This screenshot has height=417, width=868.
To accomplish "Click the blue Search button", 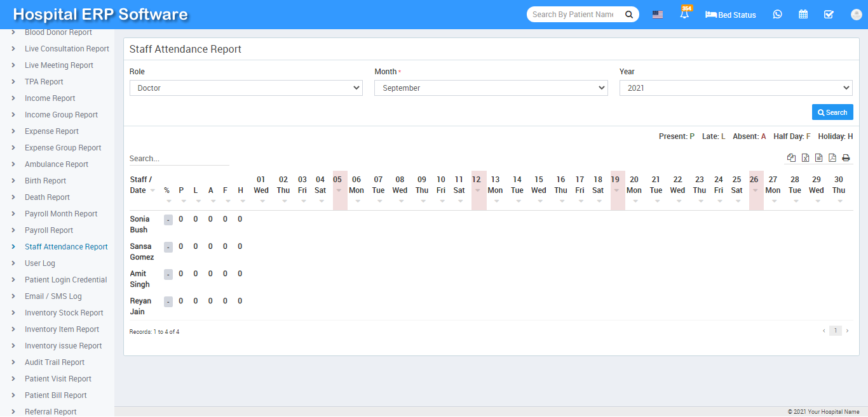I will point(832,112).
